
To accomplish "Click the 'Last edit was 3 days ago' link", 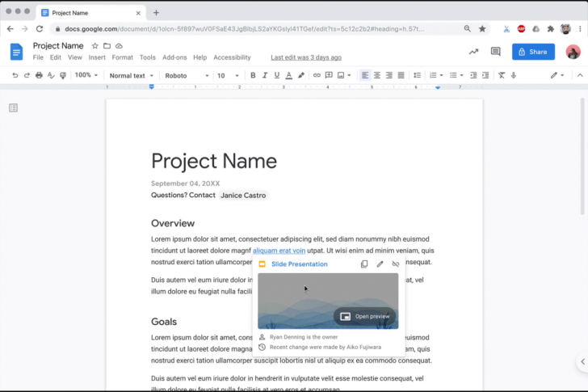I will (x=306, y=57).
